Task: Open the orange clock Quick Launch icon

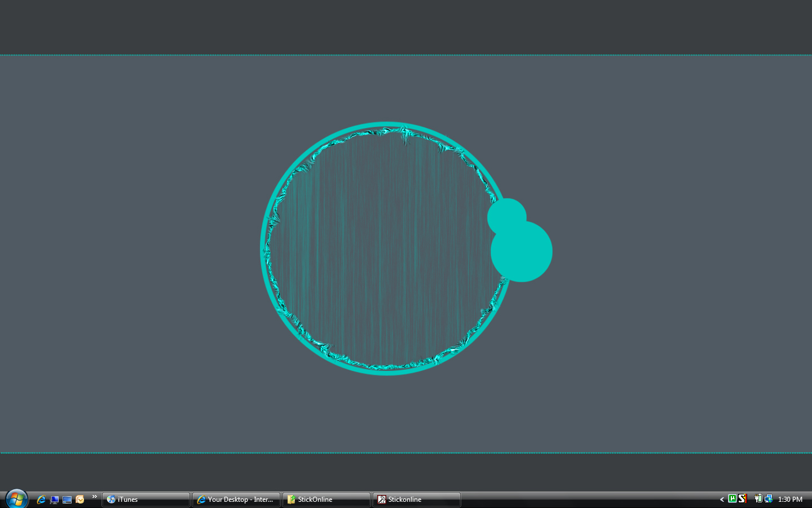Action: coord(80,500)
